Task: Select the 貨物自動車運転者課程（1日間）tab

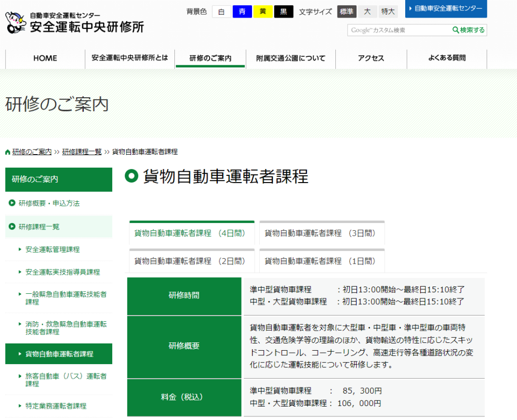Action: [322, 261]
